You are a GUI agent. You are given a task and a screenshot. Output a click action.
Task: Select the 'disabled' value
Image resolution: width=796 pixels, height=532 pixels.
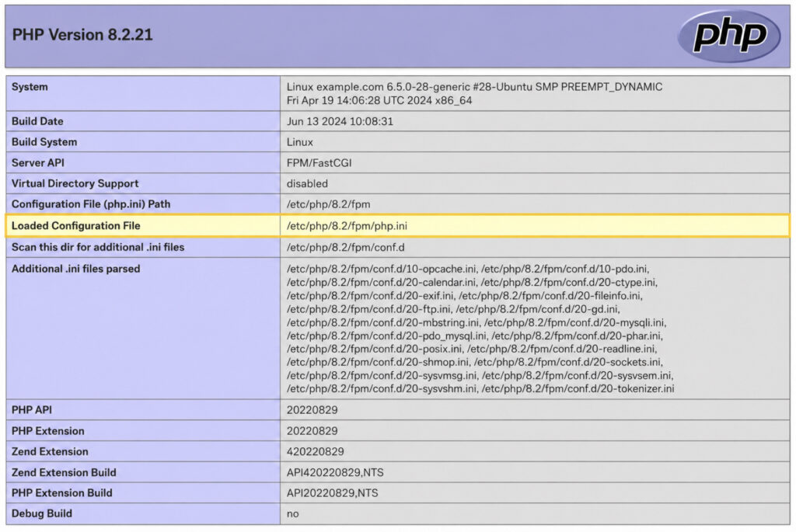point(307,183)
